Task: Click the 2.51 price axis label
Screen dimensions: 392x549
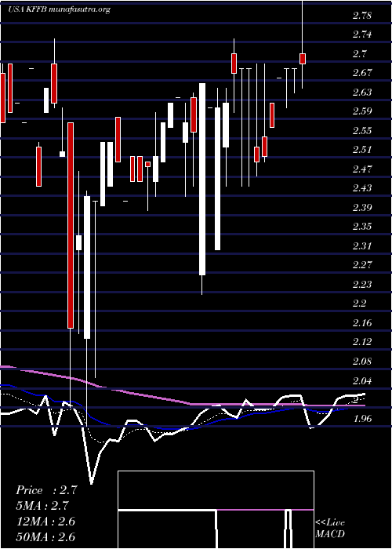Action: (x=362, y=150)
